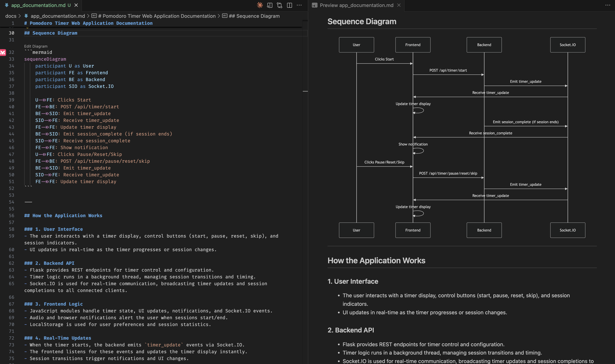Expand the docs breadcrumb entry

(x=10, y=16)
